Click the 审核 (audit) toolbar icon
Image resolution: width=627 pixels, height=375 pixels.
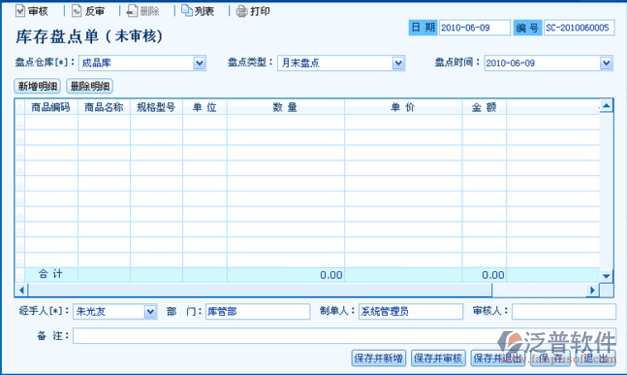point(20,11)
